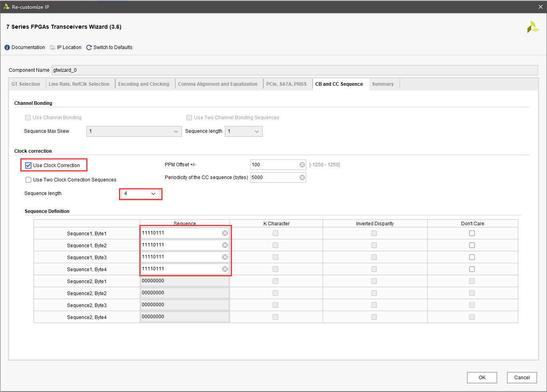Click Switch to Defaults refresh icon
Screen dimensions: 547x392
coord(89,47)
